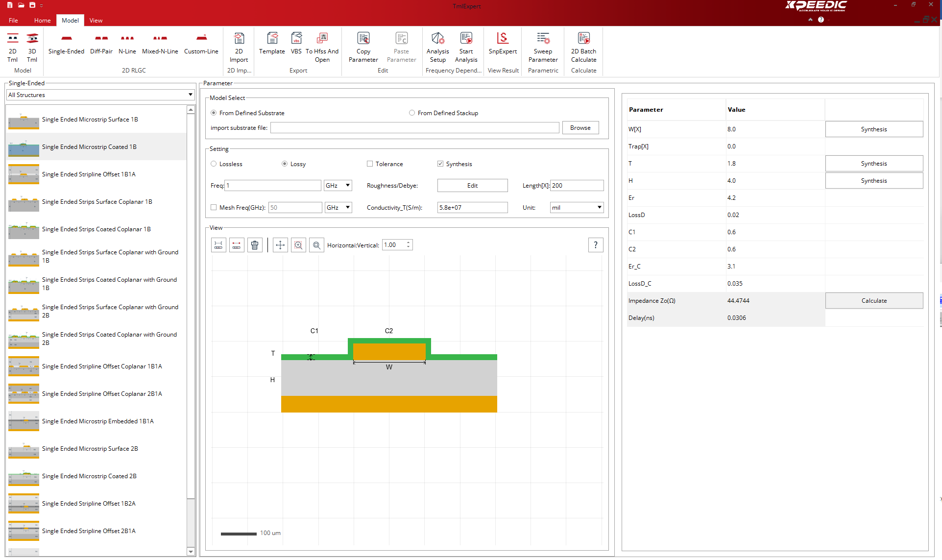Switch to the View tab
The width and height of the screenshot is (942, 560).
(x=96, y=21)
